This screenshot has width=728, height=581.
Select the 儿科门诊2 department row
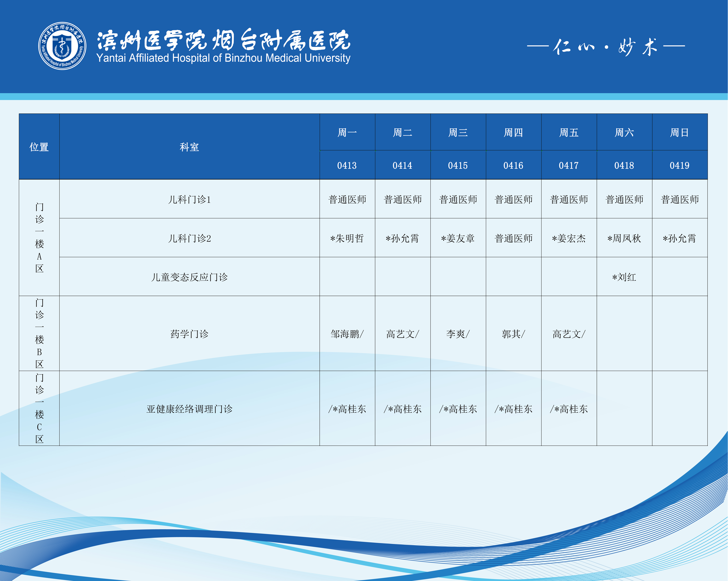pos(189,238)
